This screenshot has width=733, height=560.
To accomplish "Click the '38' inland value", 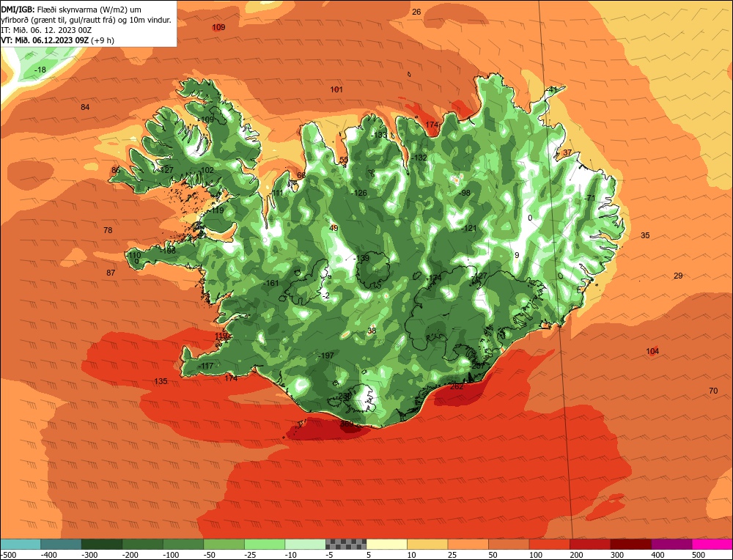I will click(372, 331).
